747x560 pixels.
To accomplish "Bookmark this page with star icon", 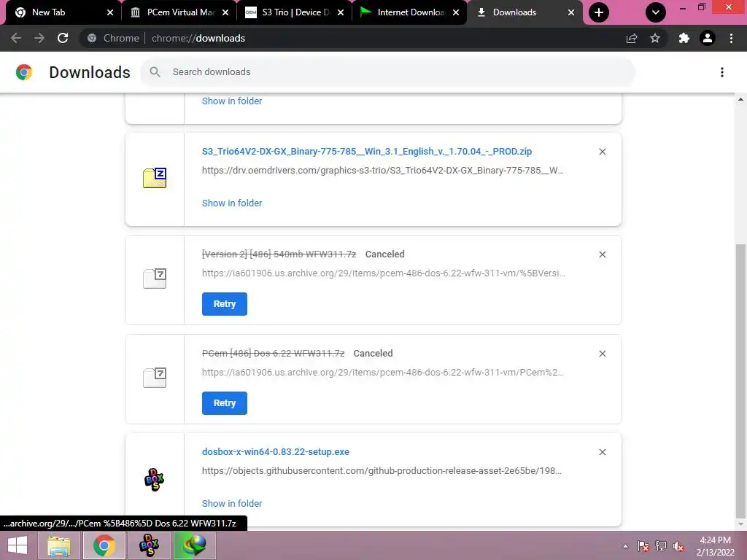I will 655,38.
